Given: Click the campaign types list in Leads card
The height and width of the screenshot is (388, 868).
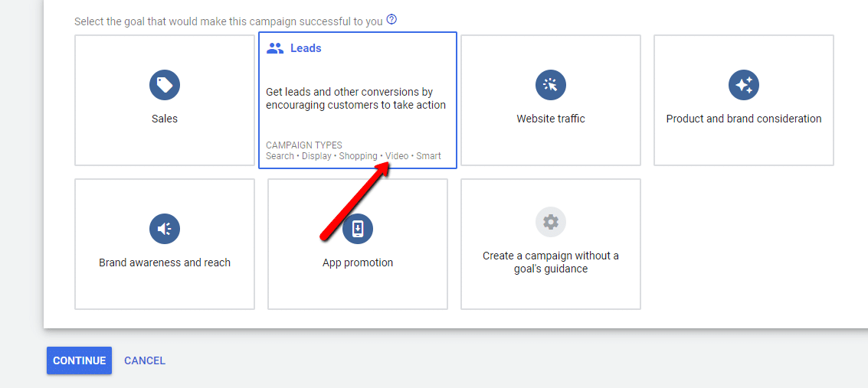Looking at the screenshot, I should tap(353, 156).
